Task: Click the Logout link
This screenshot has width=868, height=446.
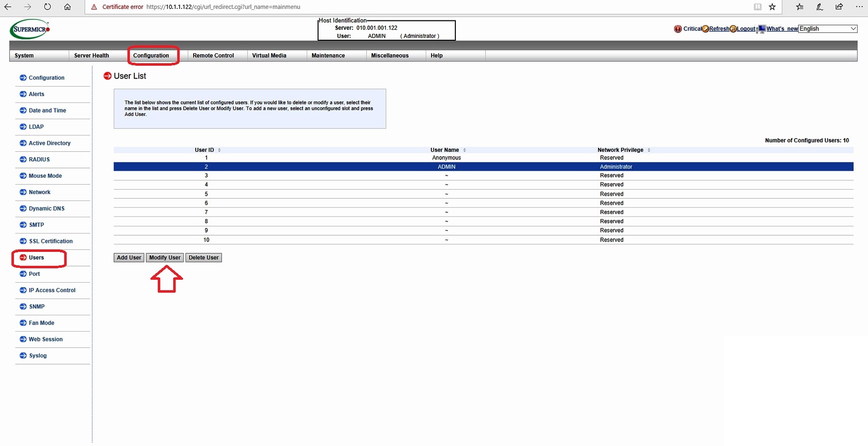Action: click(746, 29)
